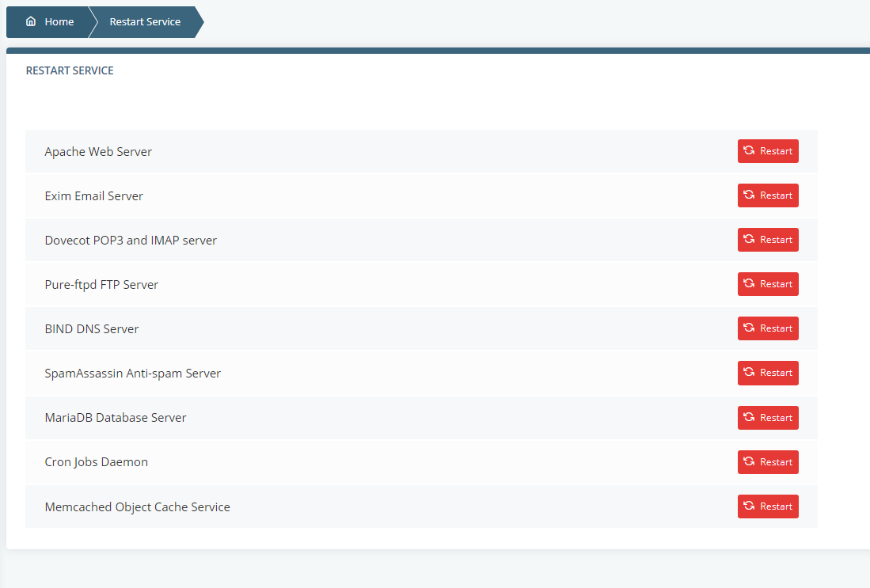The image size is (870, 588).
Task: Select the Restart Service breadcrumb
Action: pos(145,21)
